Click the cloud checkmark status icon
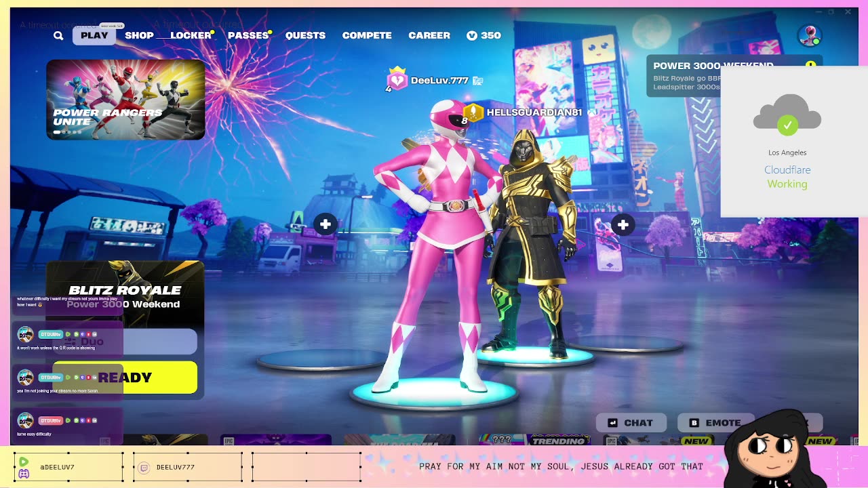The width and height of the screenshot is (868, 488). pyautogui.click(x=787, y=115)
